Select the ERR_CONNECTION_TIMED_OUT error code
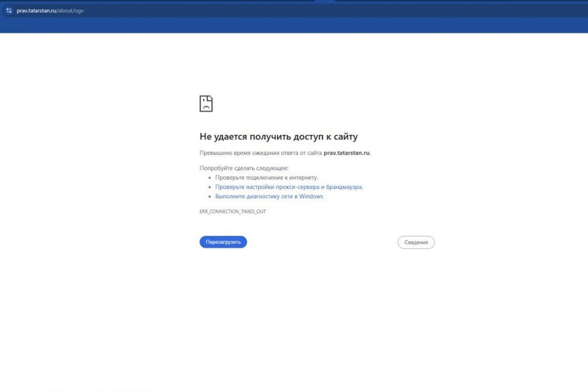 coord(232,211)
